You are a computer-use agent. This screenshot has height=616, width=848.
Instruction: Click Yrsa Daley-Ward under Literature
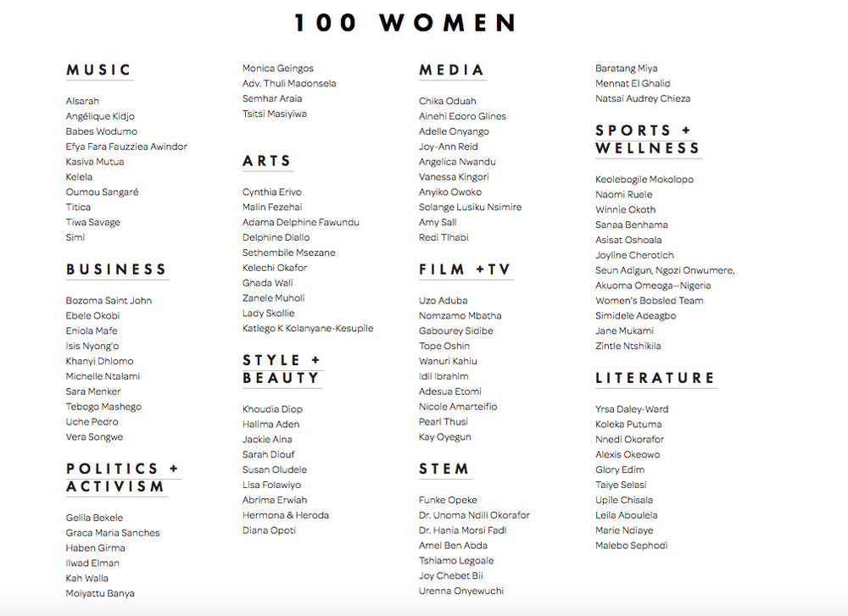point(632,409)
